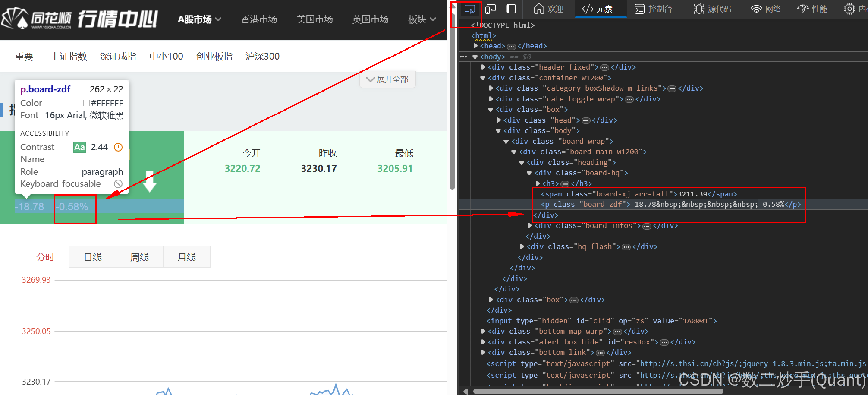Click the chart axis label 3269.93
This screenshot has height=395, width=868.
[x=36, y=280]
